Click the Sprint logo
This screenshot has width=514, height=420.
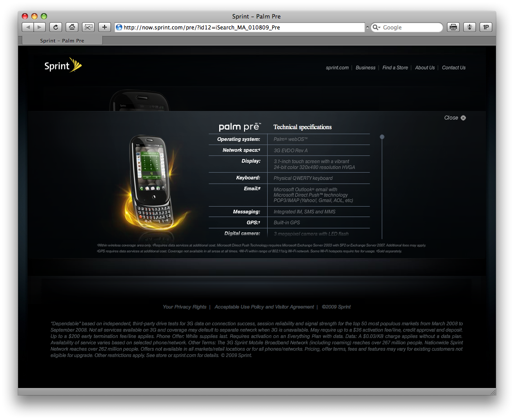(63, 65)
